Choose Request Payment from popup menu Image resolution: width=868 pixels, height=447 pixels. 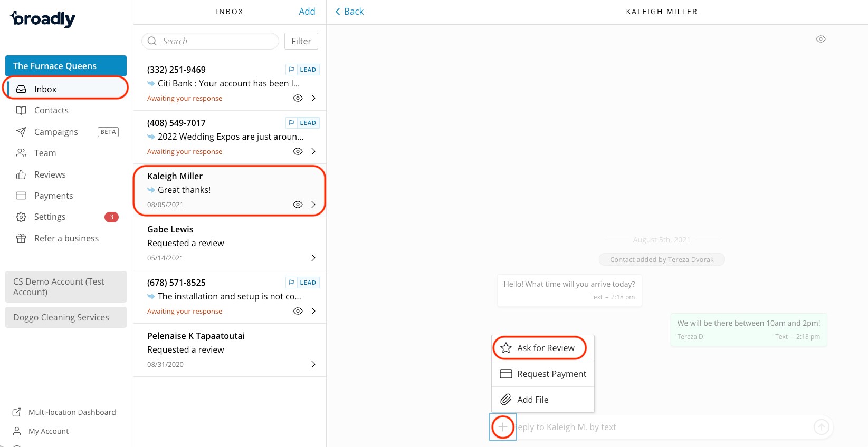pos(543,374)
